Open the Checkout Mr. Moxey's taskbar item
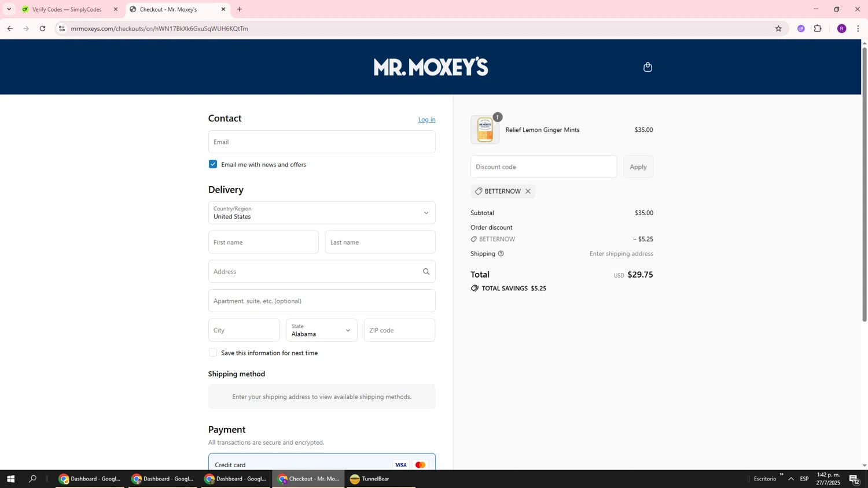Viewport: 868px width, 488px height. coord(308,479)
